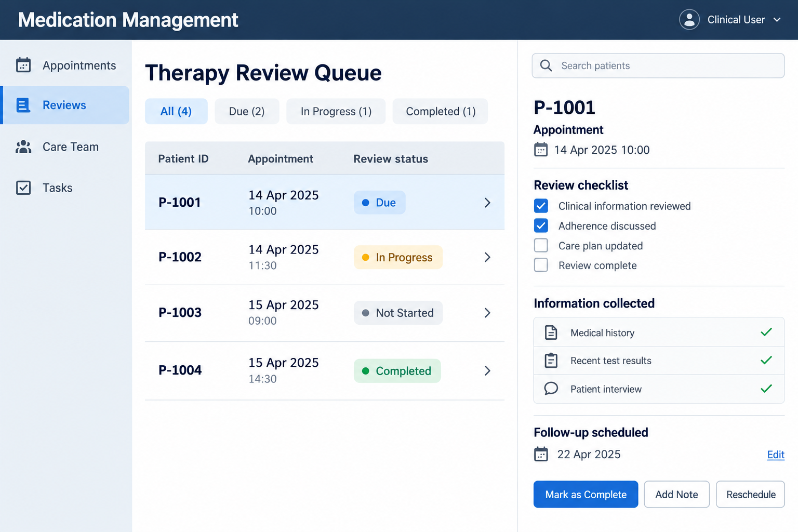Check the Care plan updated checkbox
Screen dimensions: 798x532
[541, 245]
